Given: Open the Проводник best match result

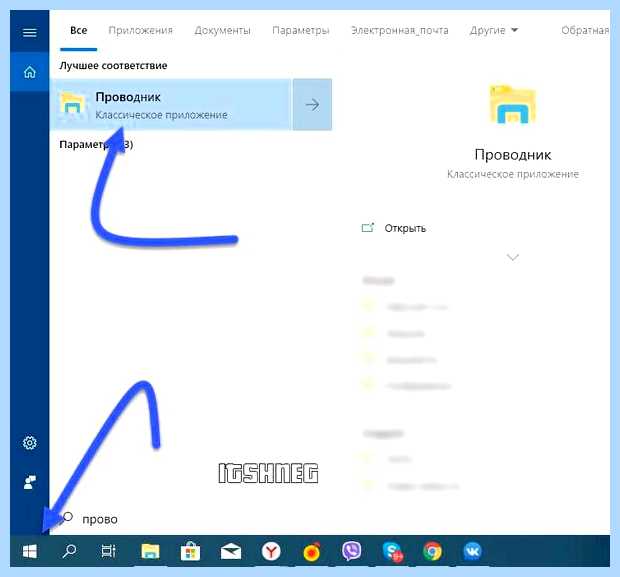Looking at the screenshot, I should pos(171,104).
